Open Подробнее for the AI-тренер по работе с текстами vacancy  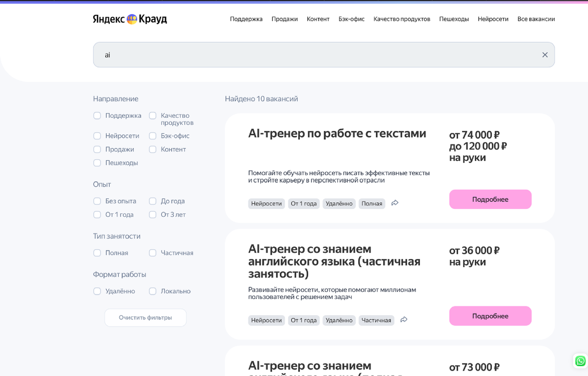point(490,199)
